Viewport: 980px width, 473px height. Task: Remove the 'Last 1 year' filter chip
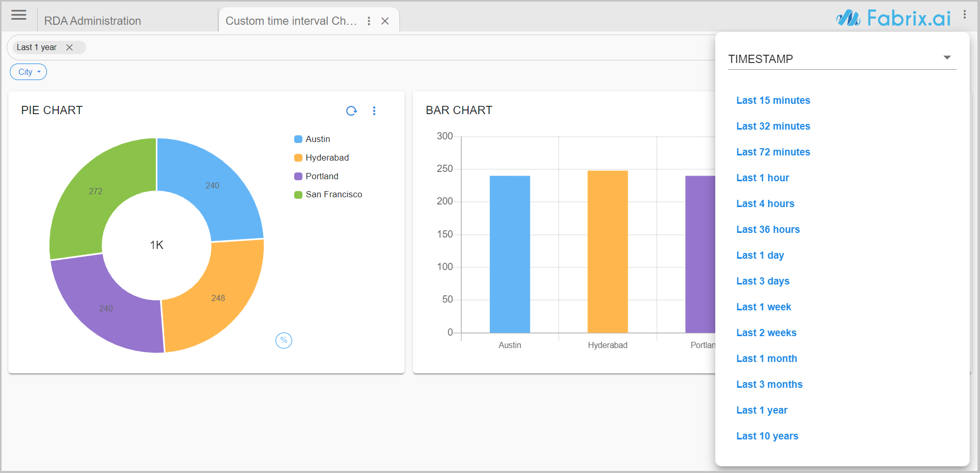pyautogui.click(x=70, y=47)
